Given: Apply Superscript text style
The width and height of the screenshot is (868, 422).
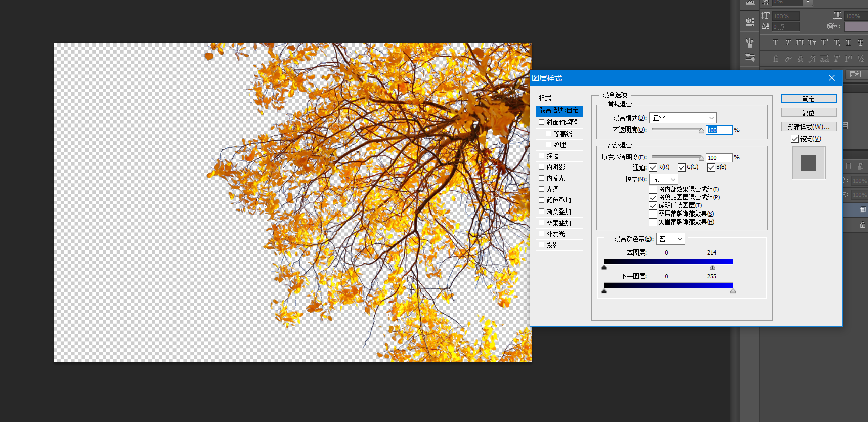Looking at the screenshot, I should tap(824, 43).
